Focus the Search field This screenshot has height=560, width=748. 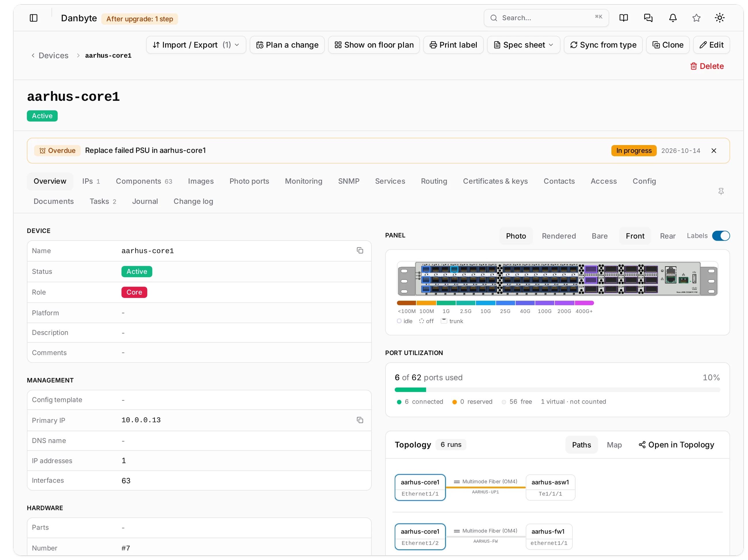[x=546, y=18]
